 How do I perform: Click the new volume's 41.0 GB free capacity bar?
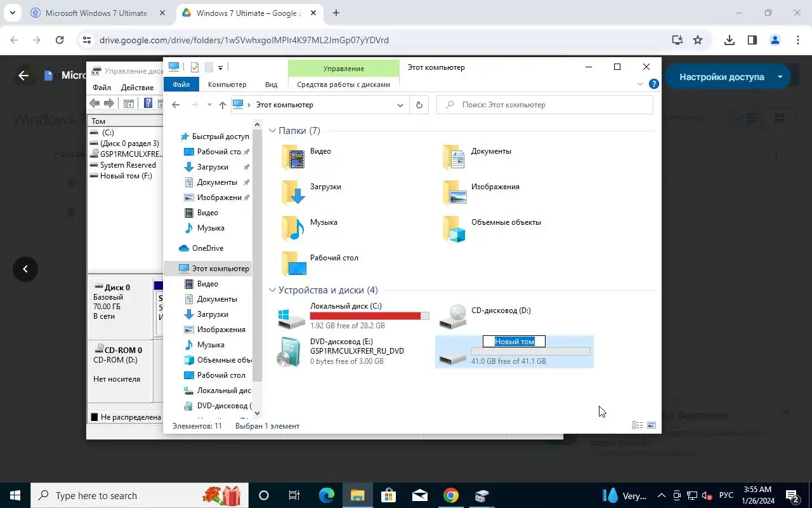(x=530, y=351)
